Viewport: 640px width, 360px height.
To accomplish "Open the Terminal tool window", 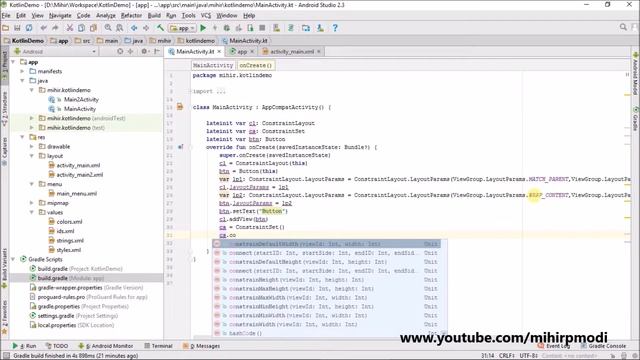I will click(158, 346).
